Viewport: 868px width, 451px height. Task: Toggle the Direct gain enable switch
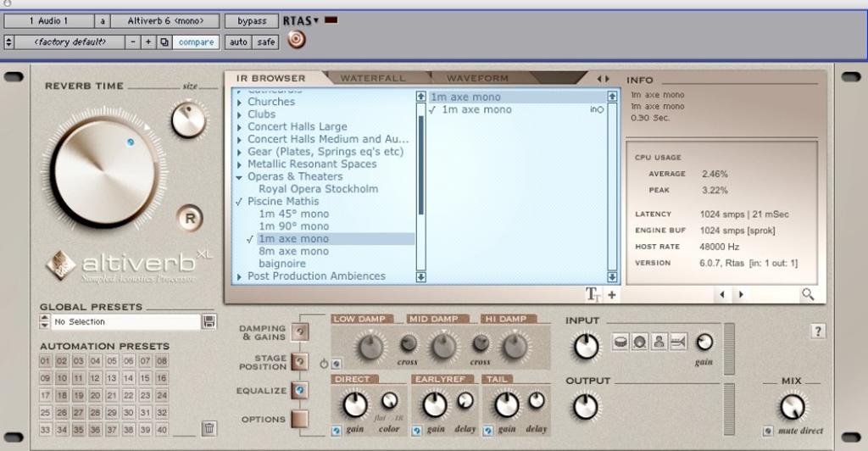336,431
